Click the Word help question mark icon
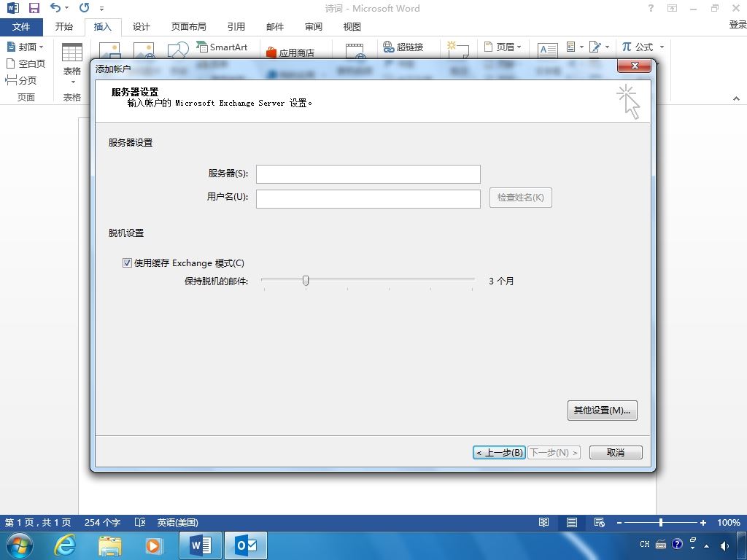The image size is (747, 560). point(651,8)
